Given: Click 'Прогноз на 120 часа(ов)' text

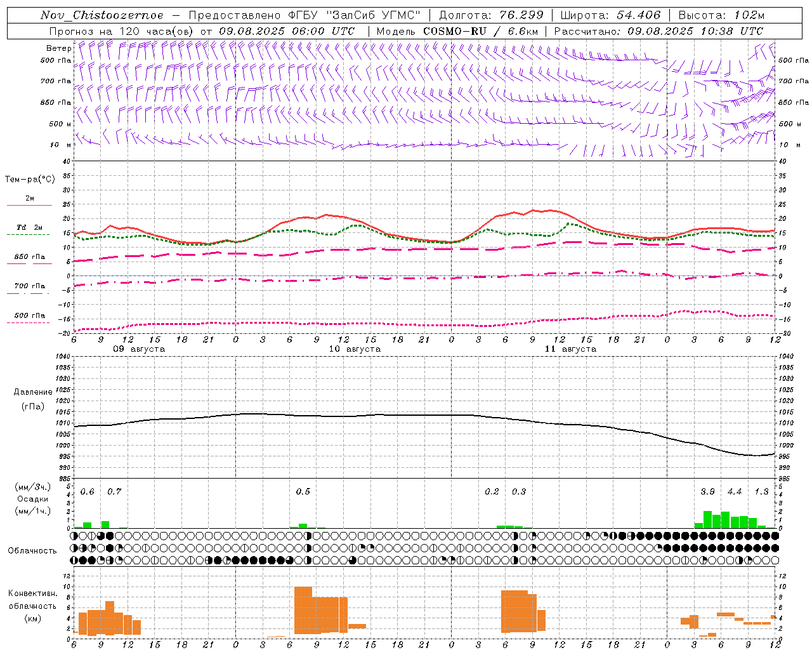Looking at the screenshot, I should (x=122, y=31).
